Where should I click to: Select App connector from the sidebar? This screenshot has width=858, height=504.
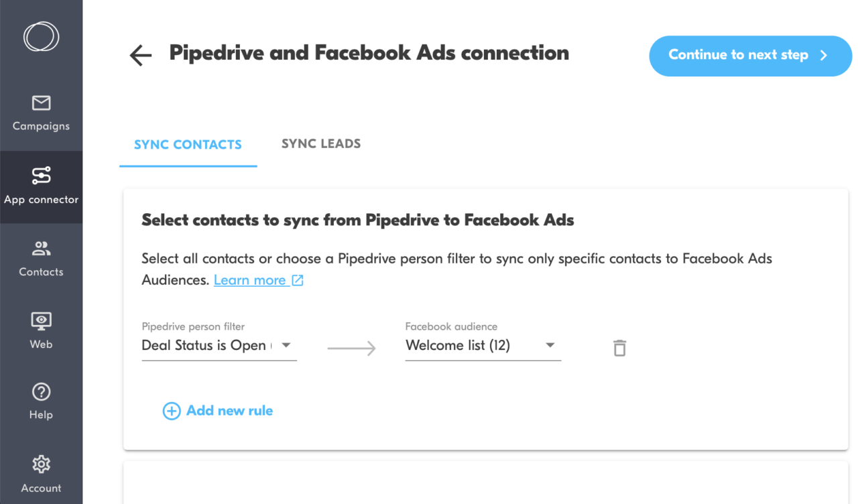click(41, 186)
